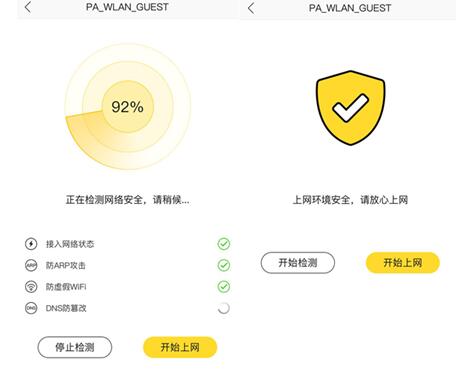Select the 防虚假WiFi list item text
Viewport: 456px width, 373px height.
(66, 287)
